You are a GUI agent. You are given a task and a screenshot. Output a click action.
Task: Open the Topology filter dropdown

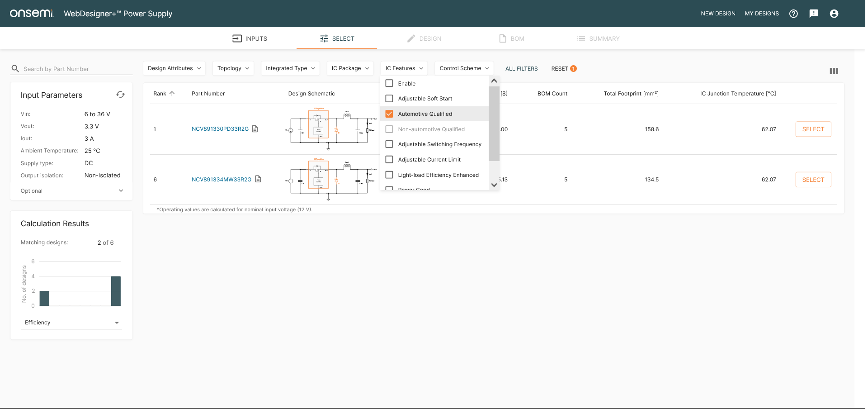point(233,68)
